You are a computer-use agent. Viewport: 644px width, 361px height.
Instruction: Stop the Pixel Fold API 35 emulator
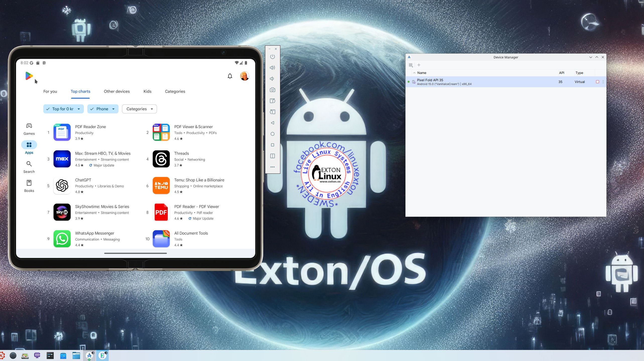click(597, 82)
